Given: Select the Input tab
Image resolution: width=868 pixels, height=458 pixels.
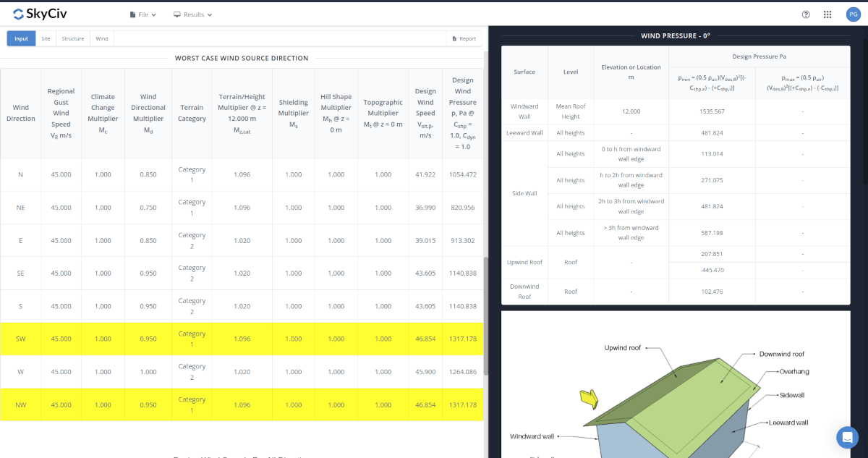Looking at the screenshot, I should point(20,38).
